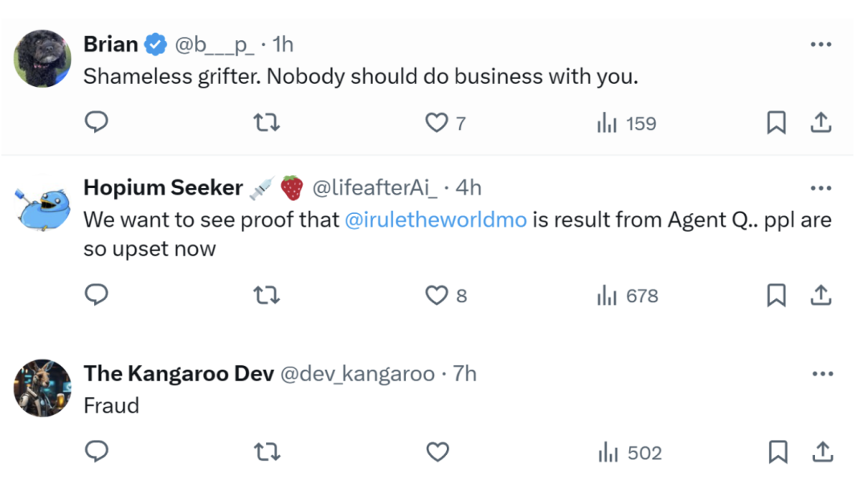The height and width of the screenshot is (501, 868).
Task: Repost Brian's grifter tweet
Action: pyautogui.click(x=266, y=123)
